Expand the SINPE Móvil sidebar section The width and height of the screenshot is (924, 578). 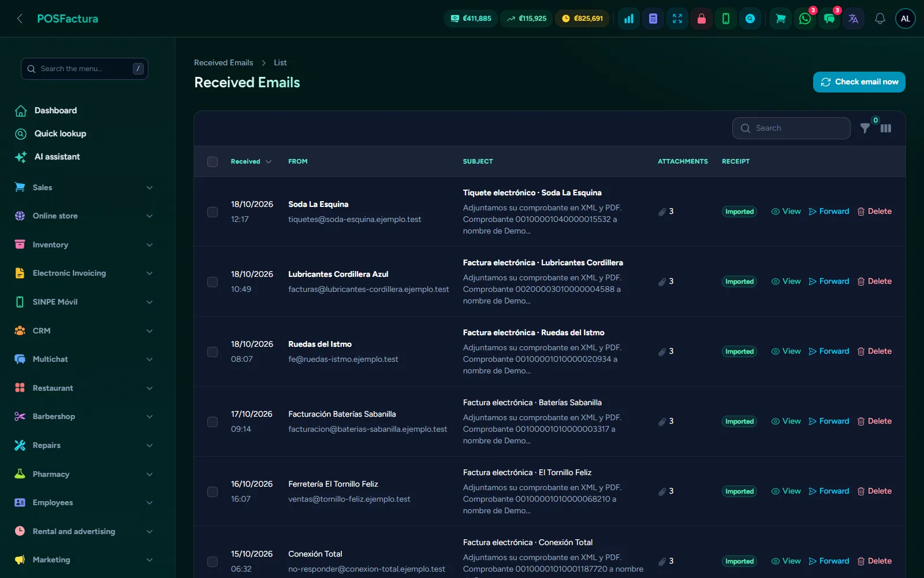[84, 302]
